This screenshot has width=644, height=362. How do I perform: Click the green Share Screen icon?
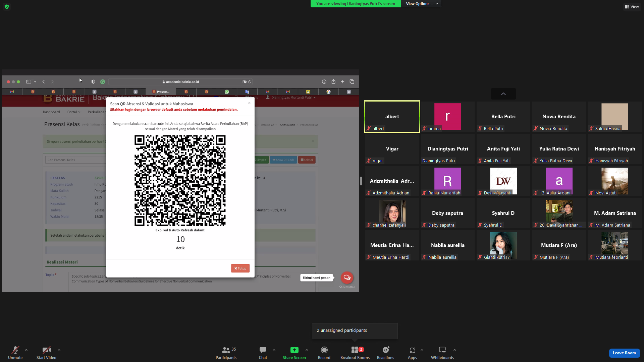tap(294, 350)
